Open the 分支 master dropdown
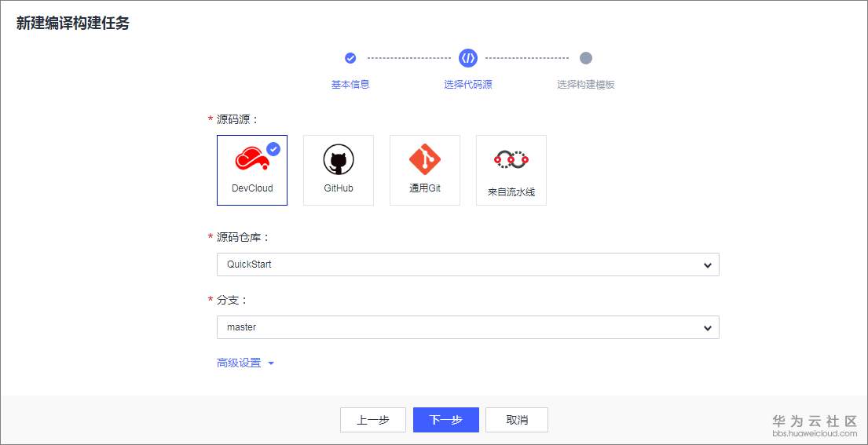The height and width of the screenshot is (445, 868). 467,327
